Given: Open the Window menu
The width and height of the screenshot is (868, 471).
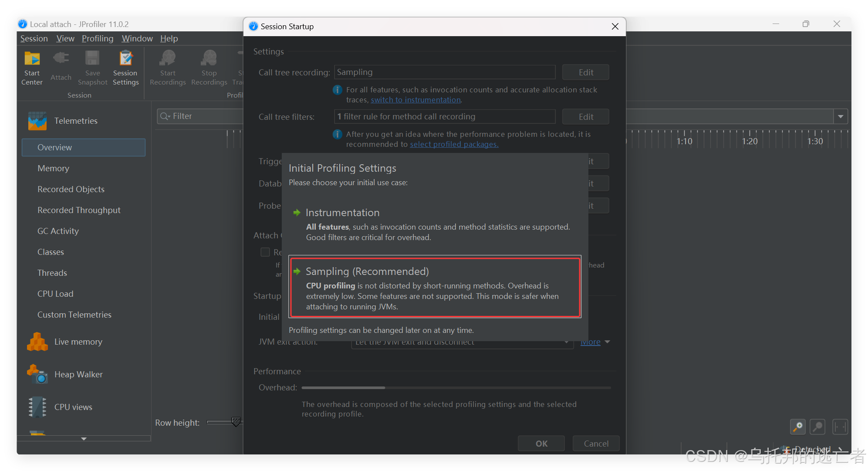Looking at the screenshot, I should click(x=137, y=38).
